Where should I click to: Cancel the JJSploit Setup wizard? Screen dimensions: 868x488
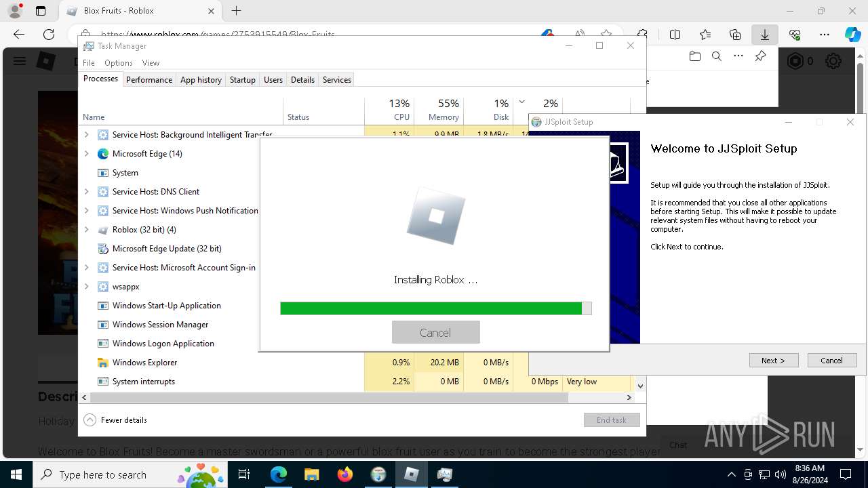coord(832,361)
